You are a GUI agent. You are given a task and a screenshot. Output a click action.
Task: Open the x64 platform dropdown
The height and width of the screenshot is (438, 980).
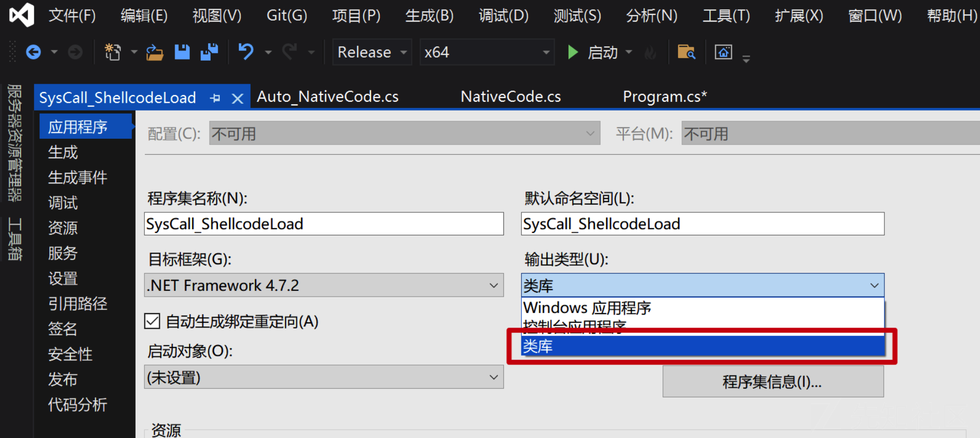tap(487, 52)
